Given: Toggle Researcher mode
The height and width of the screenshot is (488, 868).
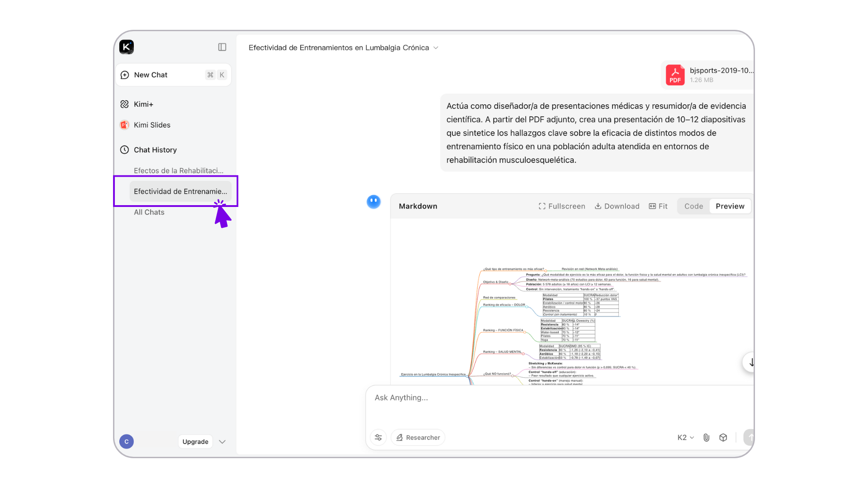Looking at the screenshot, I should [418, 437].
